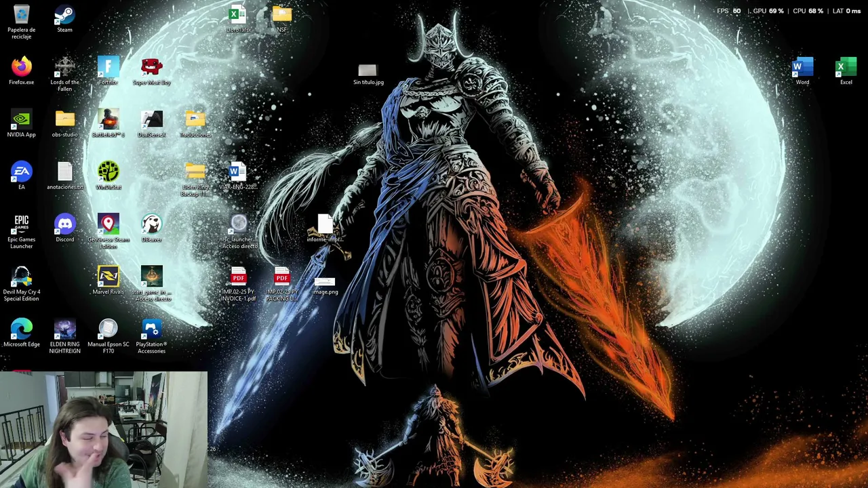Select the Marvel Rivals shortcut

click(x=108, y=281)
